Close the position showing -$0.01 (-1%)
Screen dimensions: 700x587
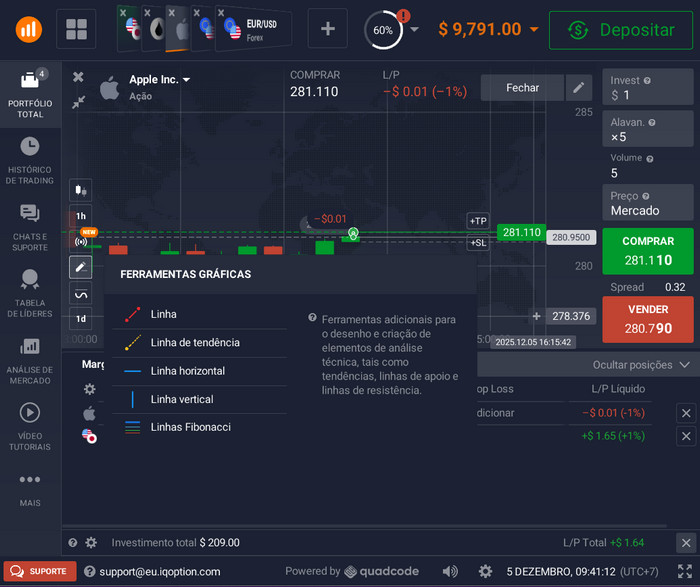pos(686,413)
